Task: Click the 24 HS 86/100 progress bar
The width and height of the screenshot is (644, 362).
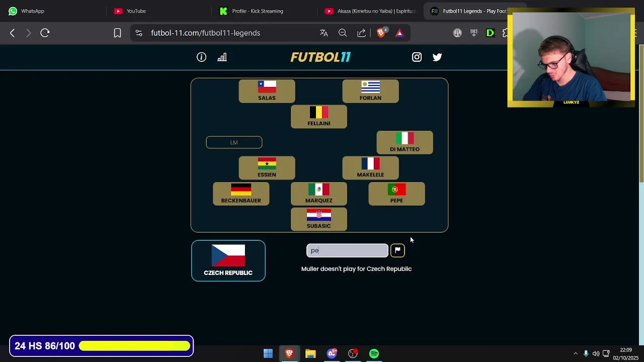Action: pos(101,346)
